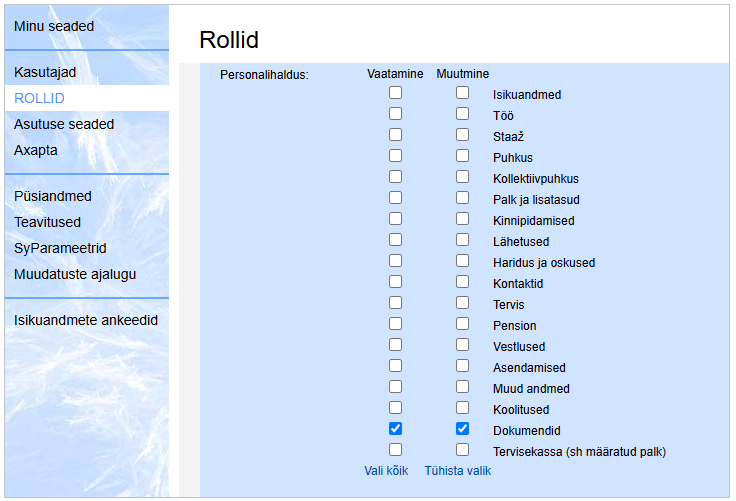
Task: Go to Isikuandmete ankeedid
Action: point(86,320)
